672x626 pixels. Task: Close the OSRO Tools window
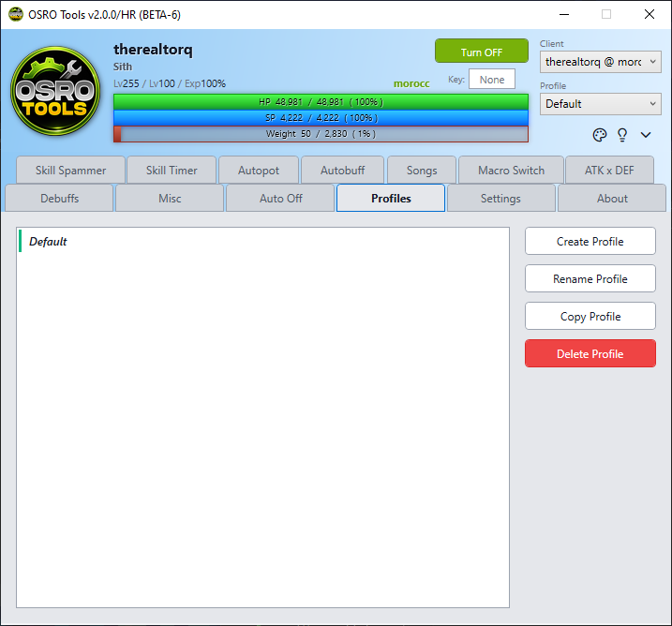tap(650, 14)
